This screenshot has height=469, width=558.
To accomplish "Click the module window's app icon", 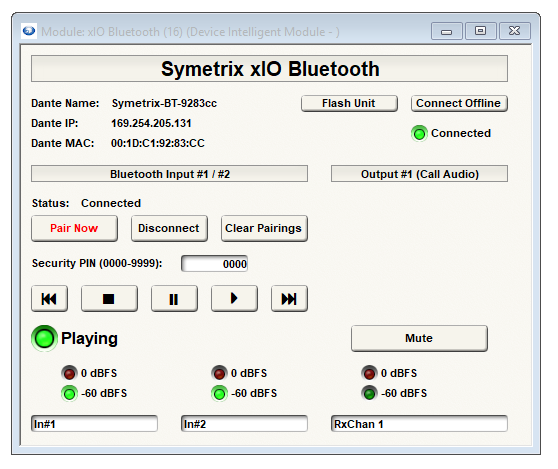I will coord(29,31).
